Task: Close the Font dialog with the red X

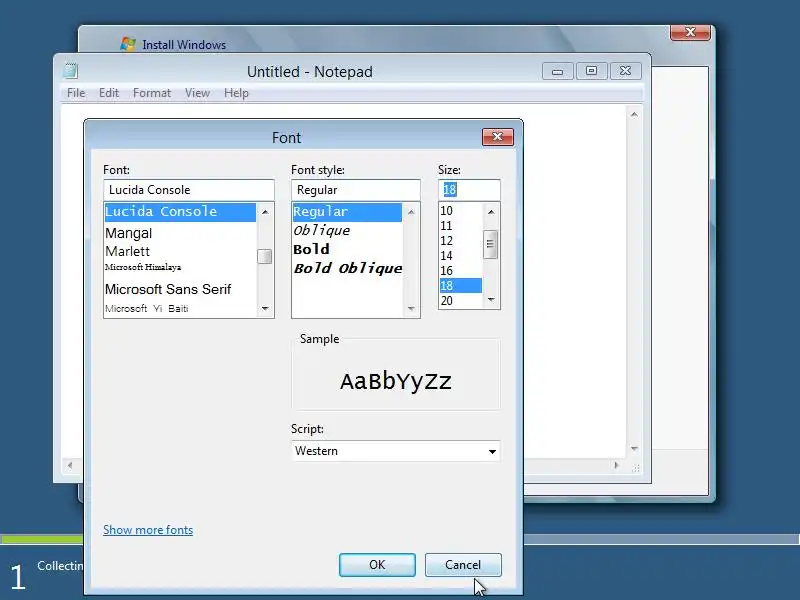Action: pos(497,137)
